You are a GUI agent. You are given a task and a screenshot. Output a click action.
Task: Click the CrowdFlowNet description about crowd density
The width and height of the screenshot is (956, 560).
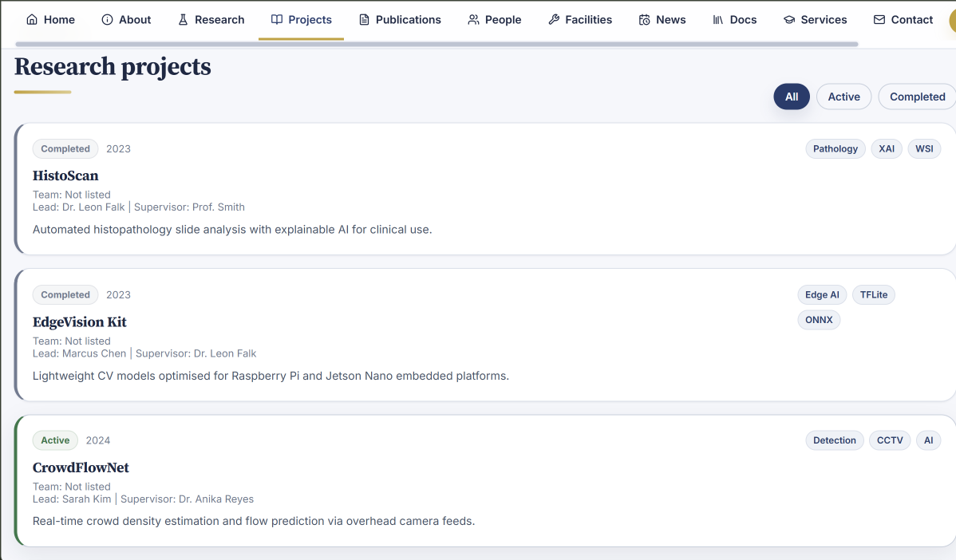point(254,522)
